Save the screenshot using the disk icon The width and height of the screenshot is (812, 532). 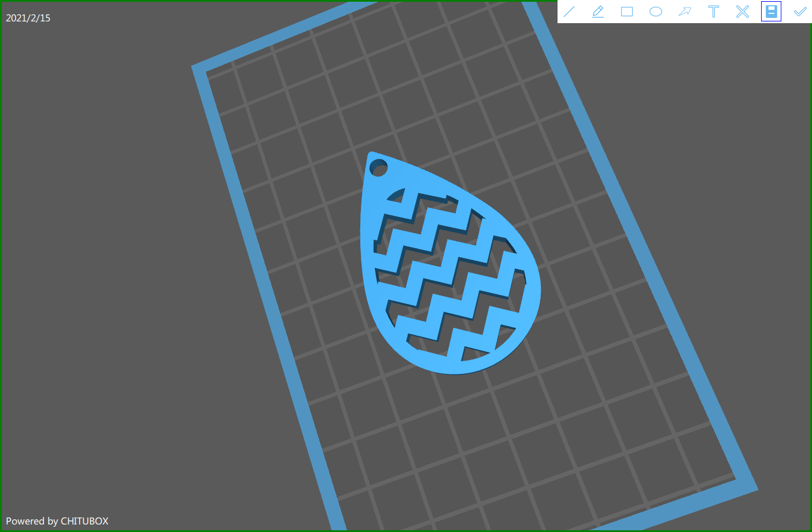[771, 12]
